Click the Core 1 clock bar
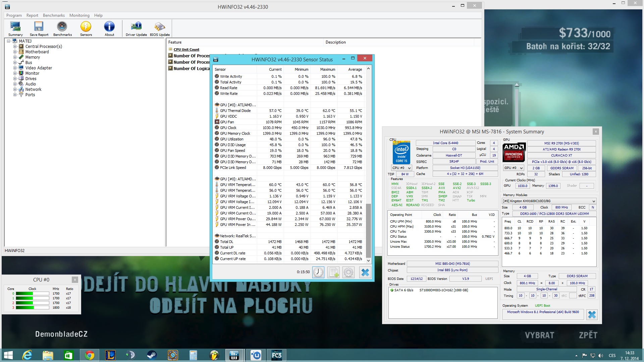The image size is (644, 362). tap(32, 298)
